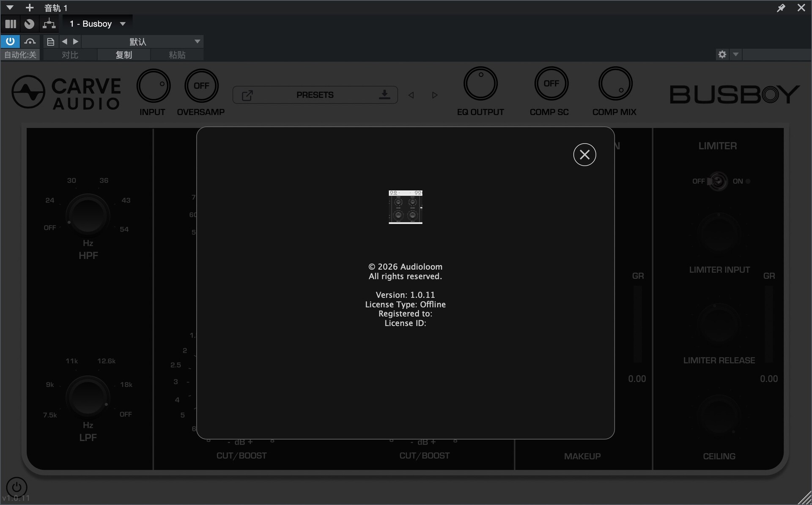Viewport: 812px width, 505px height.
Task: Click the INPUT gain knob
Action: pyautogui.click(x=153, y=86)
